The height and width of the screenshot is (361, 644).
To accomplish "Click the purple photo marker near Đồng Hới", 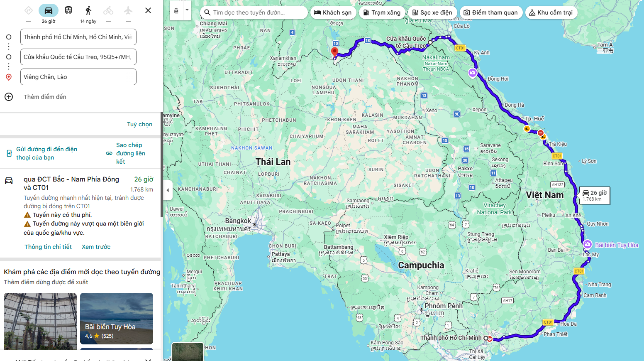I will (x=472, y=73).
